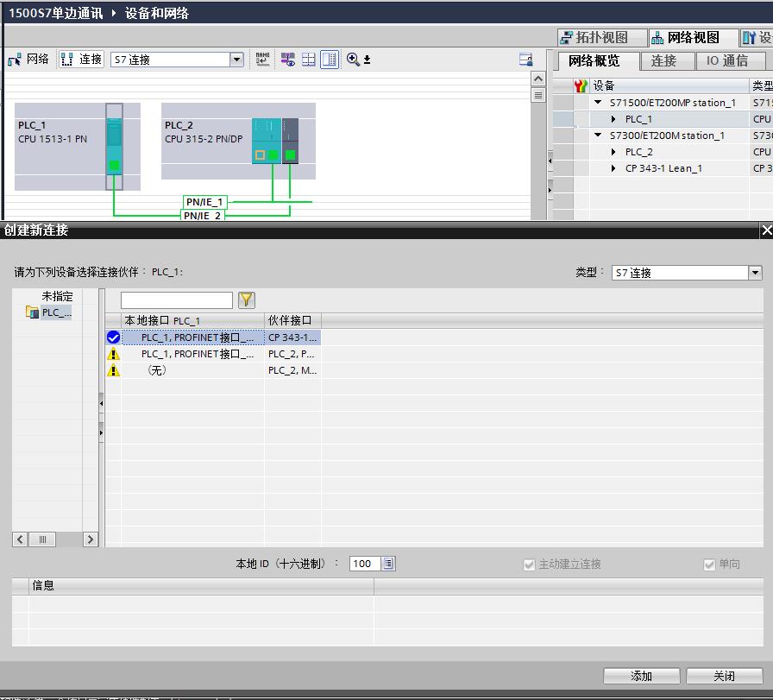Select the blue checkmark icon in first row
This screenshot has height=700, width=773.
point(113,337)
